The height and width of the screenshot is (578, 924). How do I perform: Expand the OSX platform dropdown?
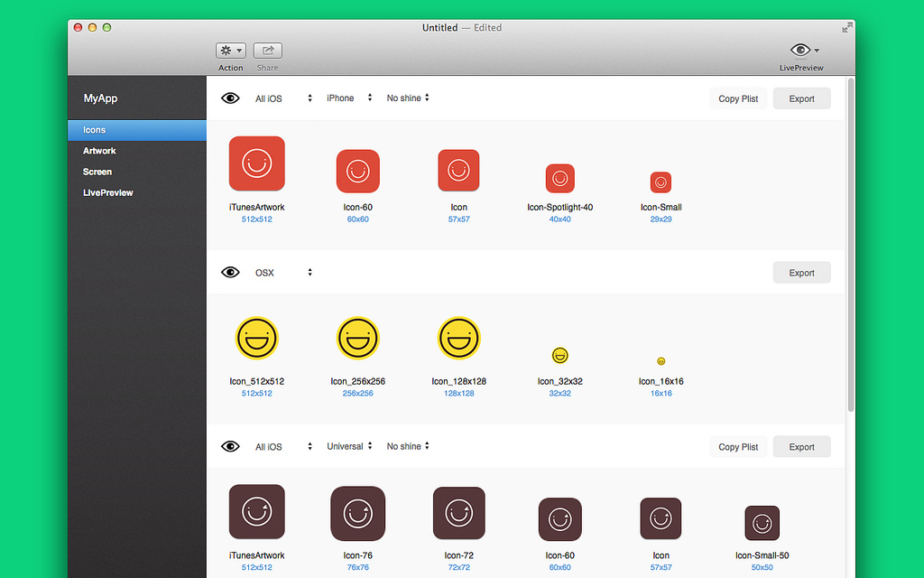283,273
